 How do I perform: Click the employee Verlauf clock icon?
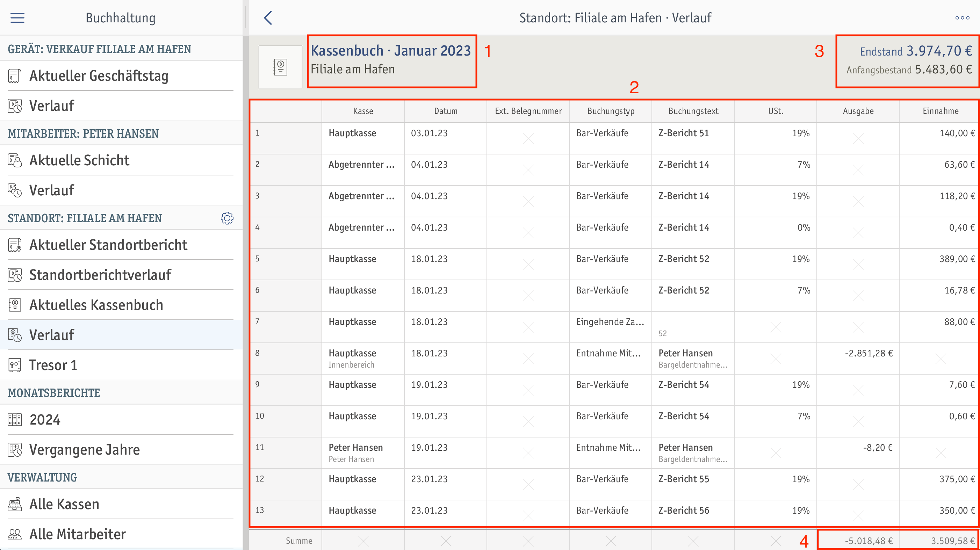14,190
